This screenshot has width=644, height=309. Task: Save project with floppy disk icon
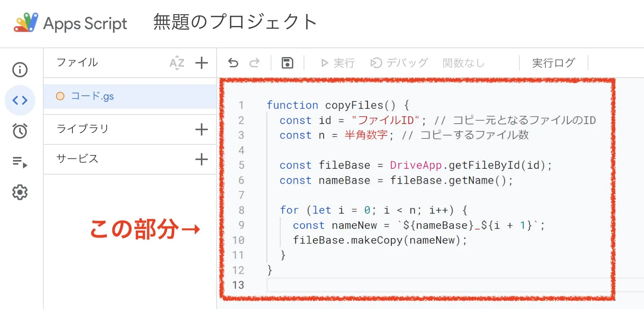pyautogui.click(x=287, y=63)
